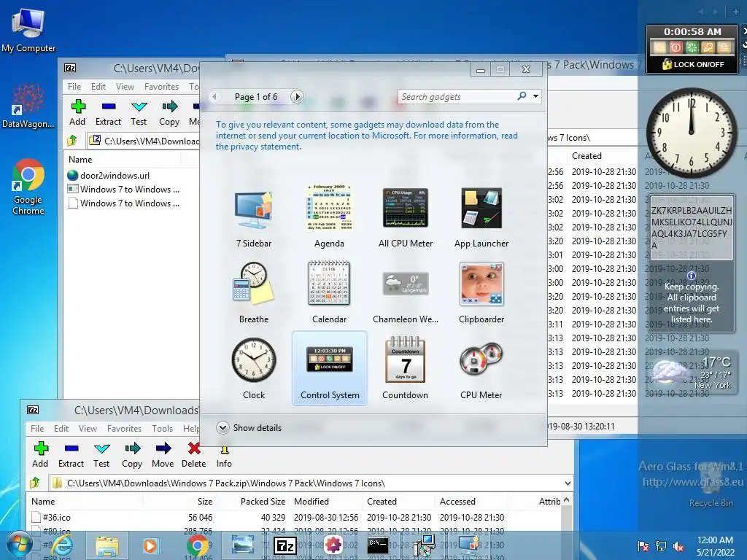The height and width of the screenshot is (560, 747).
Task: Go up a folder in the door2windows.url 7-Zip window
Action: (72, 141)
